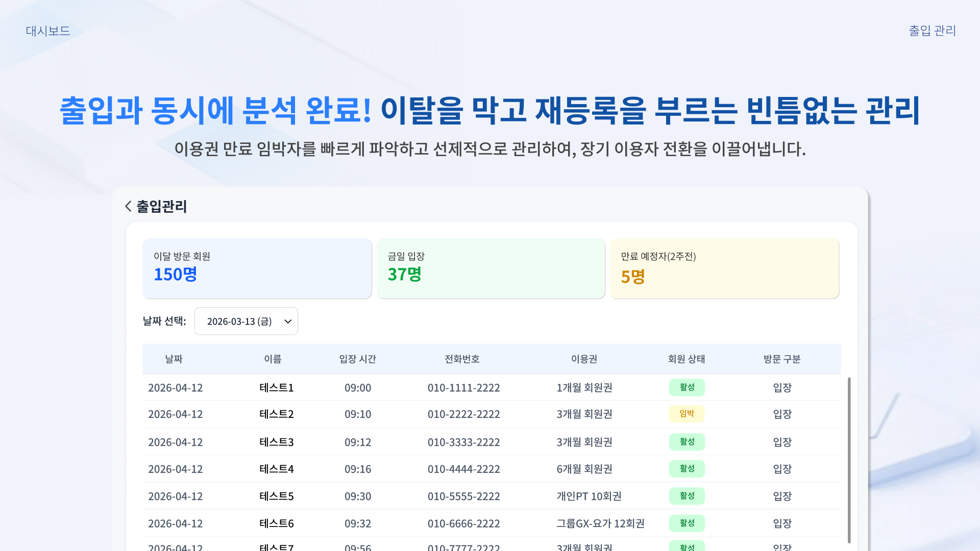980x551 pixels.
Task: Open the 날짜 선택 date dropdown
Action: pyautogui.click(x=246, y=321)
